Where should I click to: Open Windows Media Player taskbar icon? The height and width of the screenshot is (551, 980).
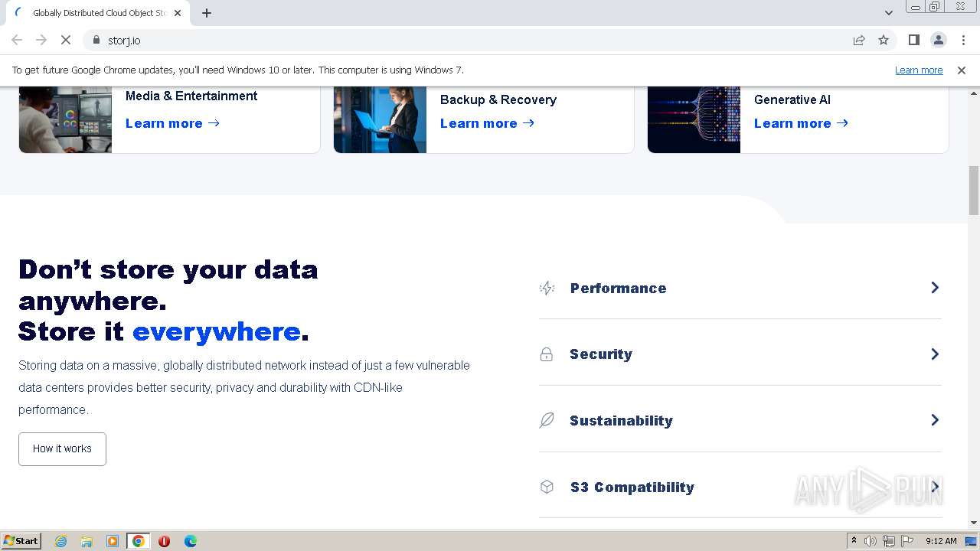click(x=113, y=541)
